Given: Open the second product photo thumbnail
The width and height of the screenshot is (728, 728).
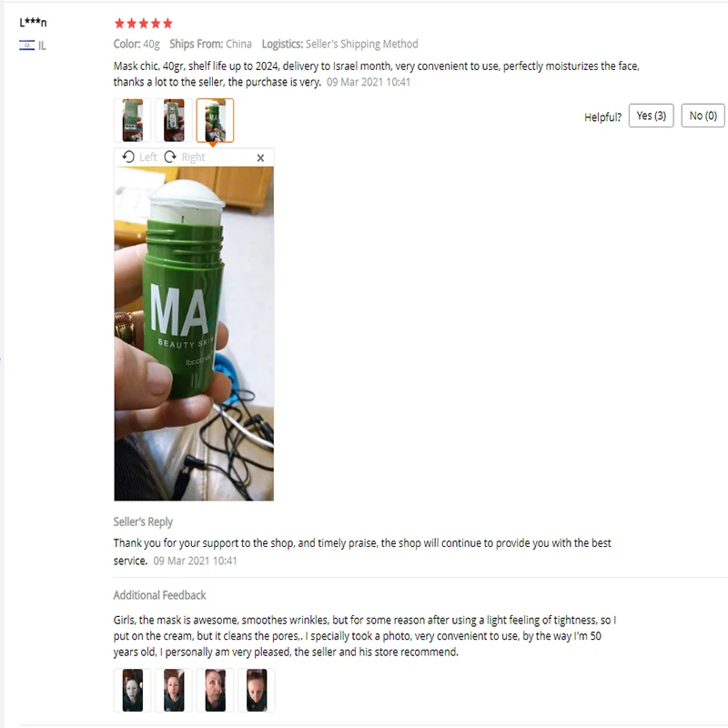Looking at the screenshot, I should tap(174, 120).
